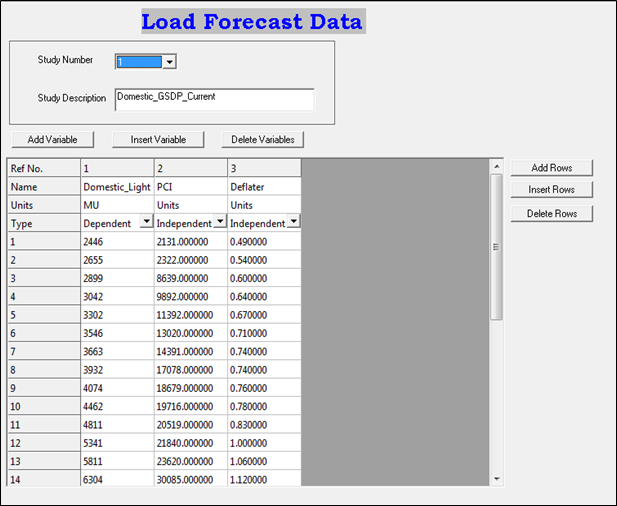The width and height of the screenshot is (617, 506).
Task: Select cell with value 4811
Action: pos(117,425)
